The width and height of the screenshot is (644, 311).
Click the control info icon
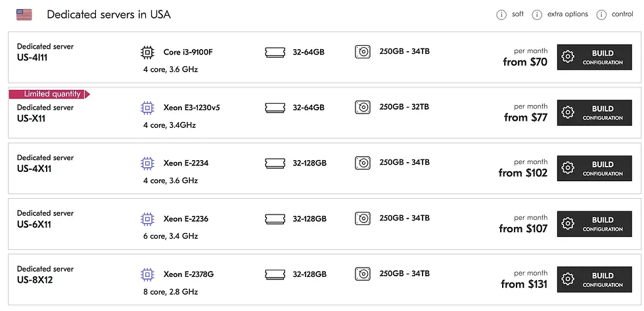tap(601, 14)
